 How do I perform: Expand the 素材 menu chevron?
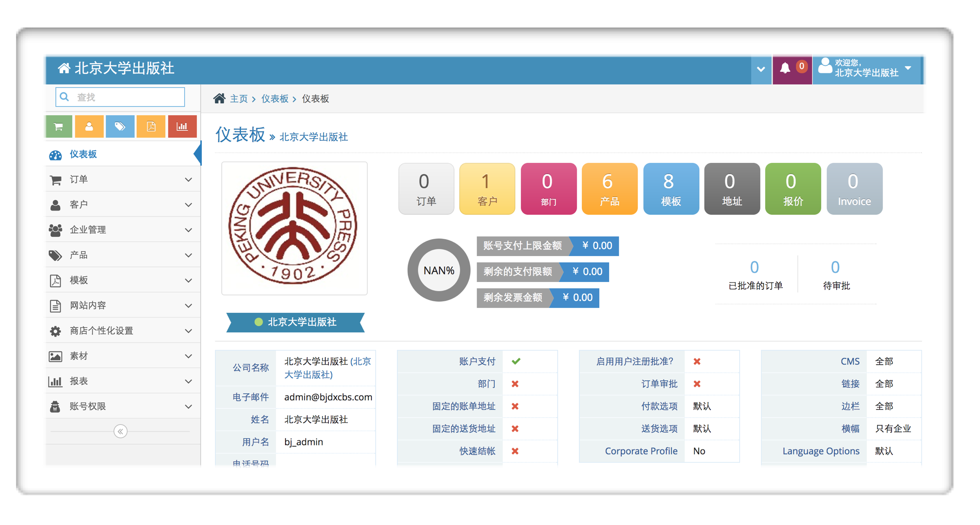188,356
